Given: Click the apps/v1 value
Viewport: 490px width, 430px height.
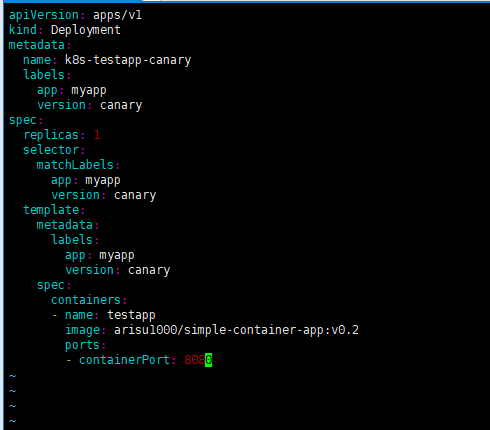Looking at the screenshot, I should pyautogui.click(x=117, y=15).
